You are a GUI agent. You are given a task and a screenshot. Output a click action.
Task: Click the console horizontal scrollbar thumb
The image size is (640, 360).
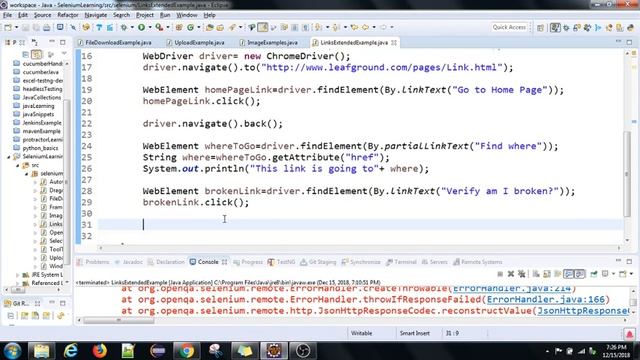pos(119,320)
